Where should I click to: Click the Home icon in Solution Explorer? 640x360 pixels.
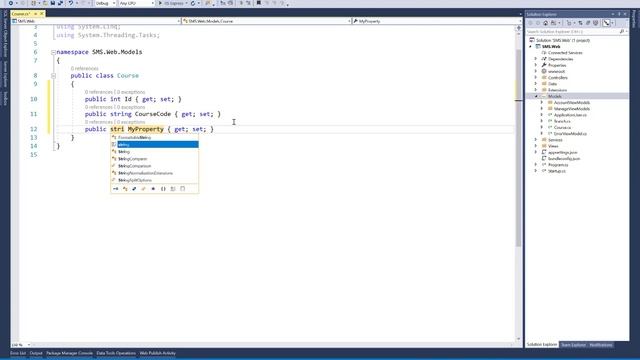(x=545, y=23)
